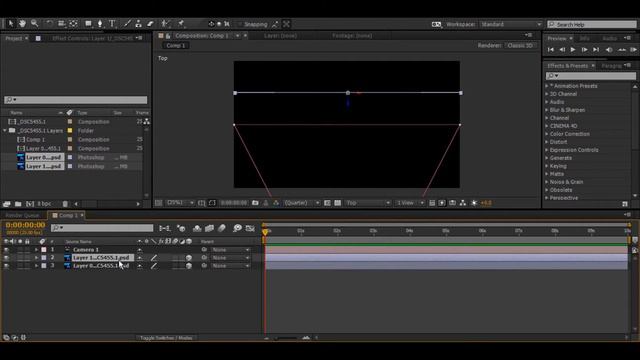
Task: Click Toggle Switches / Modes button
Action: coord(166,338)
